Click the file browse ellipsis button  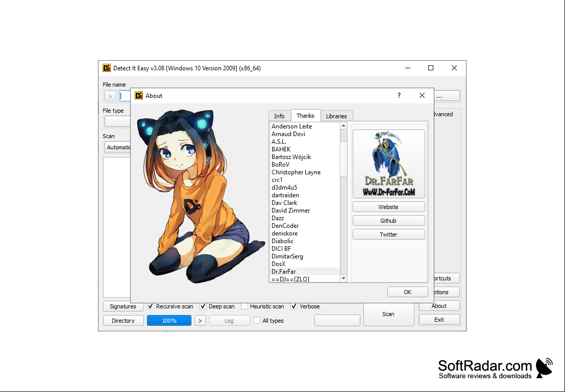pyautogui.click(x=447, y=96)
